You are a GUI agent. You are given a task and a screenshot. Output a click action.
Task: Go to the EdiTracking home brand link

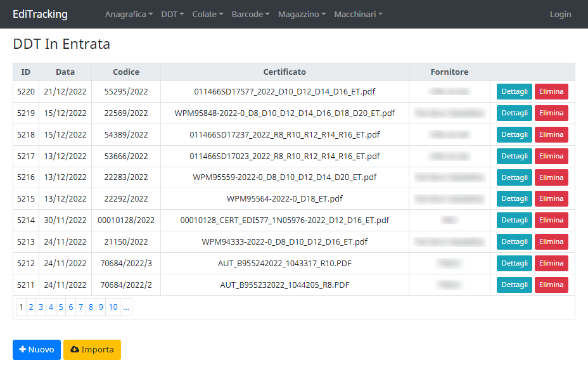click(40, 14)
